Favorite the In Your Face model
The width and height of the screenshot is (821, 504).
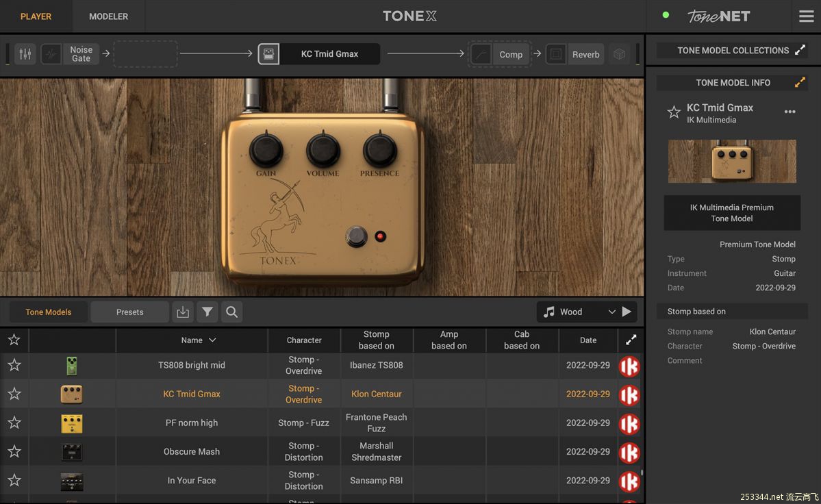tap(14, 481)
